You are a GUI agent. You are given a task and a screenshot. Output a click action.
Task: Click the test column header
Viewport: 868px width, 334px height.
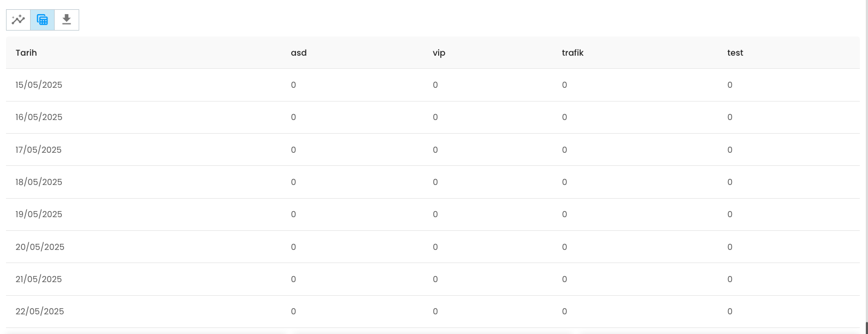735,53
